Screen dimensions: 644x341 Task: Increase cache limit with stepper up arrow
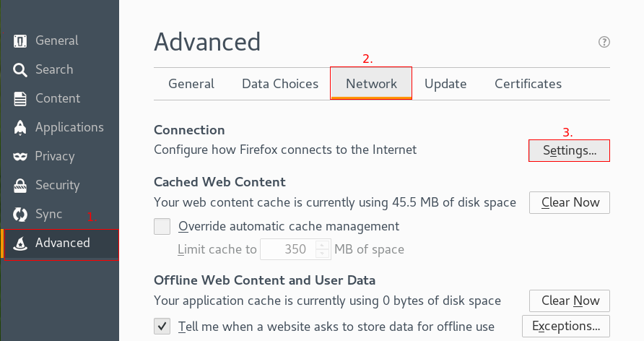click(x=321, y=245)
